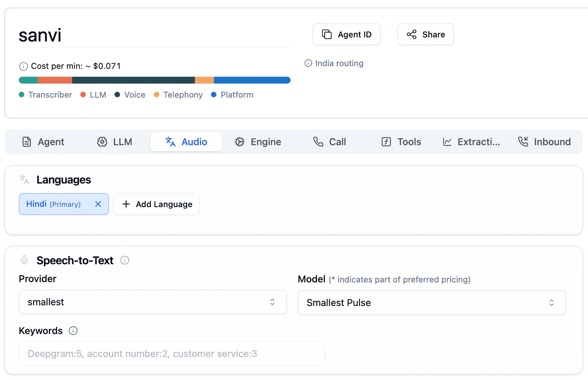Click the LLM tab brain icon
The width and height of the screenshot is (588, 380).
click(x=102, y=142)
